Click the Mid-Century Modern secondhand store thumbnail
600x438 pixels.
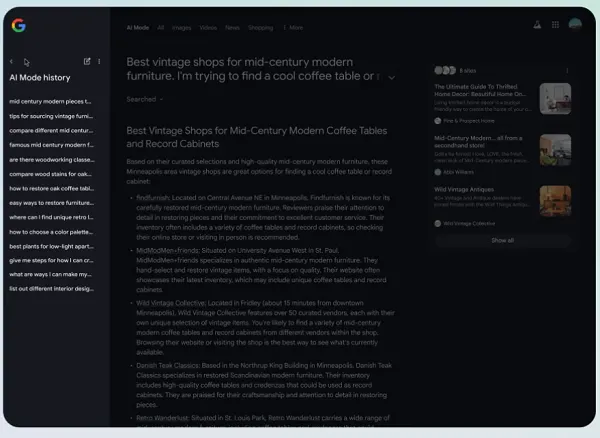click(x=555, y=149)
